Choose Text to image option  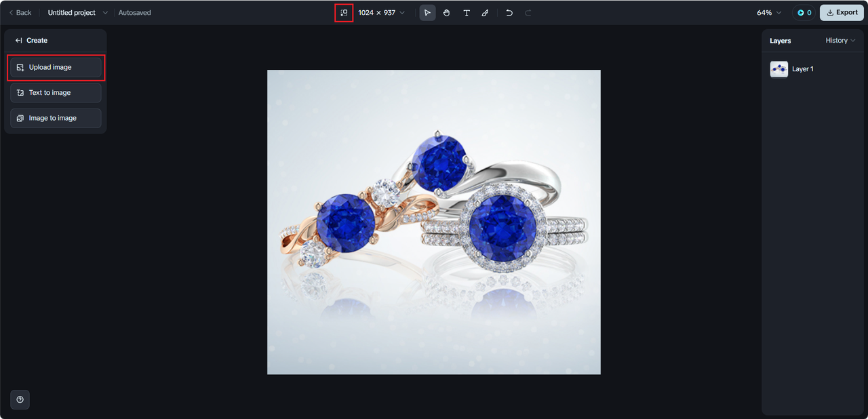pyautogui.click(x=56, y=93)
